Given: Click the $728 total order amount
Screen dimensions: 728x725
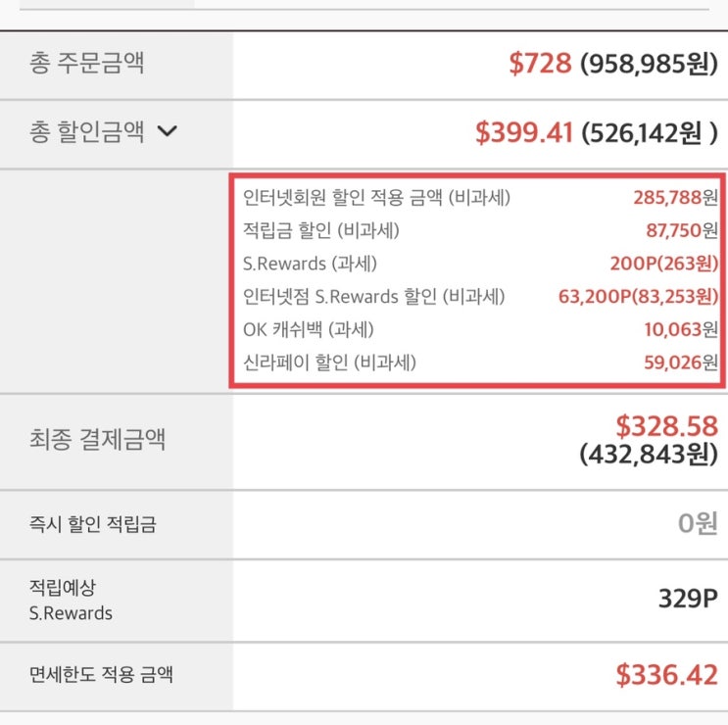Looking at the screenshot, I should tap(540, 65).
